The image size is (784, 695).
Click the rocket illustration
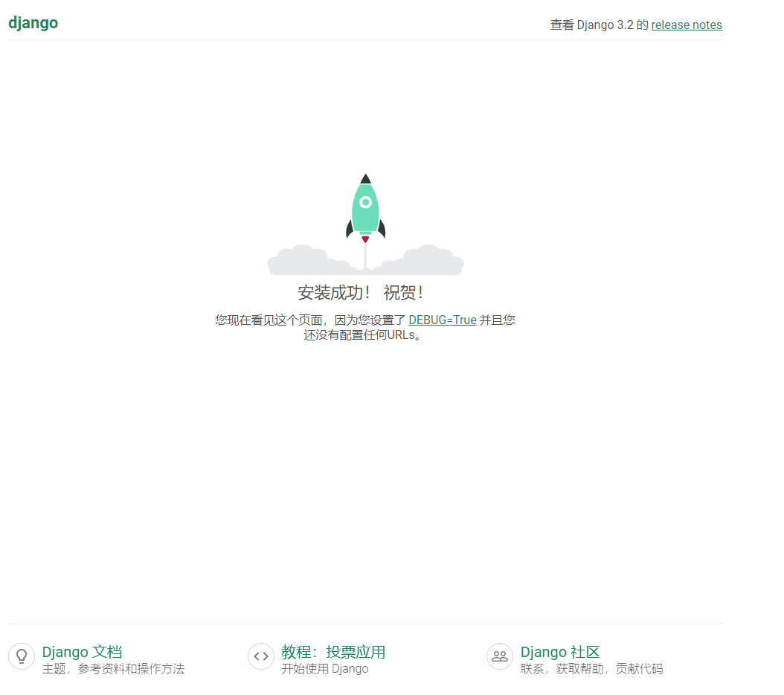pyautogui.click(x=365, y=224)
